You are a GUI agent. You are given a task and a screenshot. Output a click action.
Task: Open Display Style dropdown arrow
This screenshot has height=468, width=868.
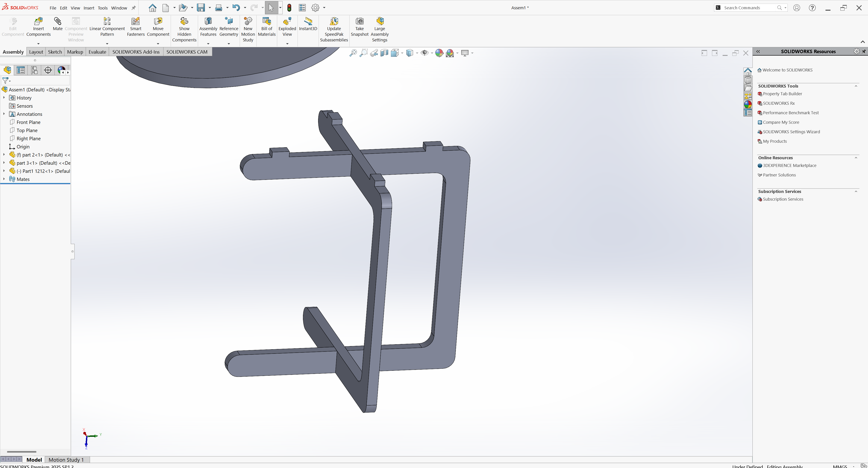417,53
